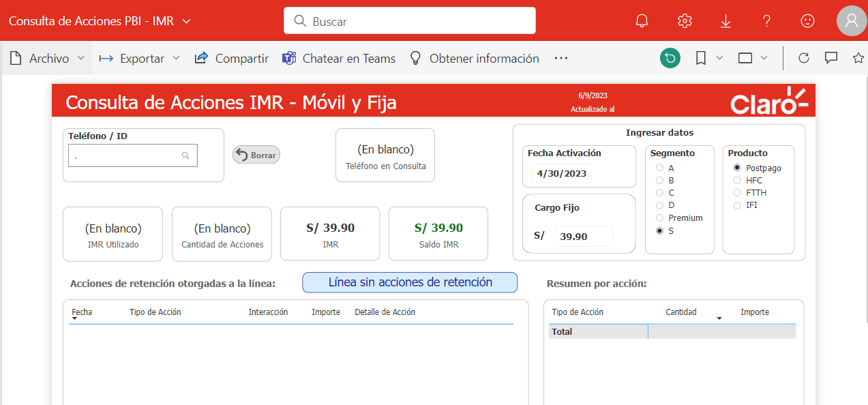Open the comments speech bubble

[x=831, y=58]
